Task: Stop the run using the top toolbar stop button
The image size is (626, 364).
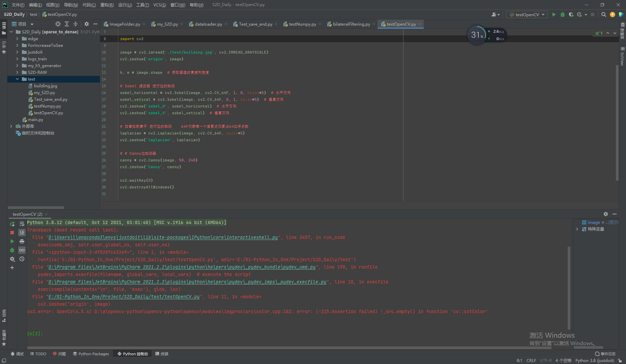Action: click(x=593, y=14)
